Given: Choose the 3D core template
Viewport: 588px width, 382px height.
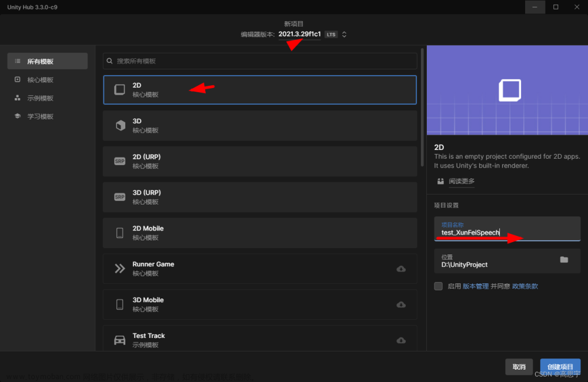Looking at the screenshot, I should (x=260, y=126).
